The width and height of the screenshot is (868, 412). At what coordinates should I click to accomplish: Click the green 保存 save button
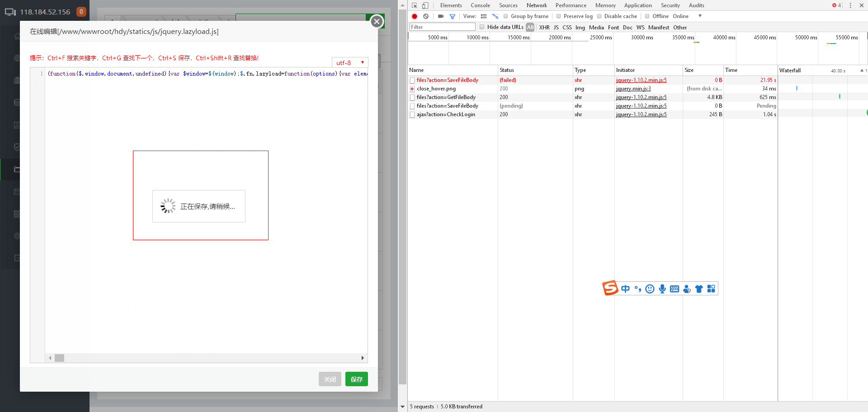pyautogui.click(x=357, y=379)
